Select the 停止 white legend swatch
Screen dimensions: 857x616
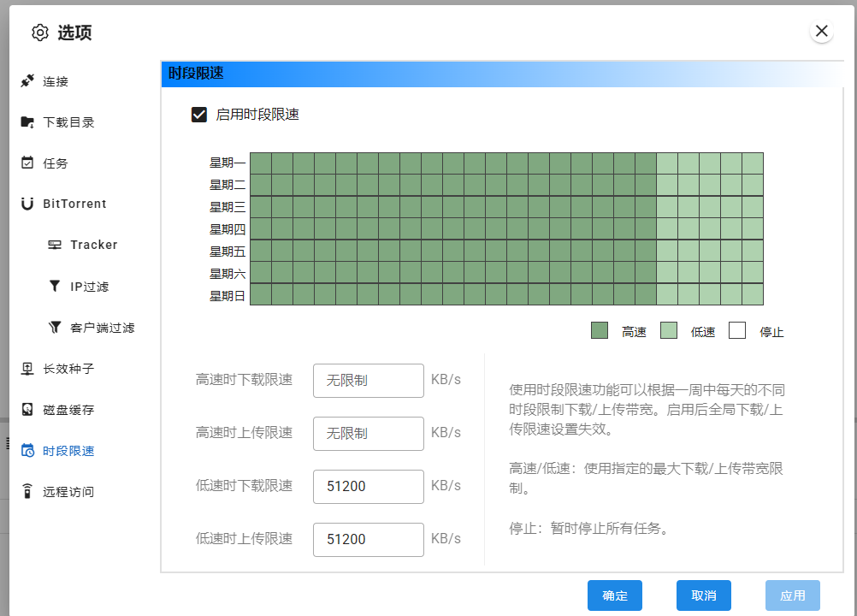click(737, 331)
